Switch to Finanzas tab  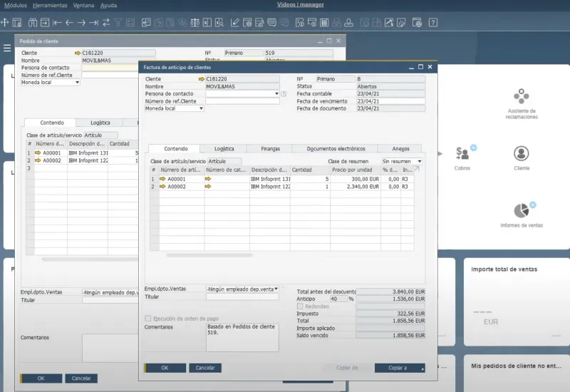pyautogui.click(x=270, y=148)
